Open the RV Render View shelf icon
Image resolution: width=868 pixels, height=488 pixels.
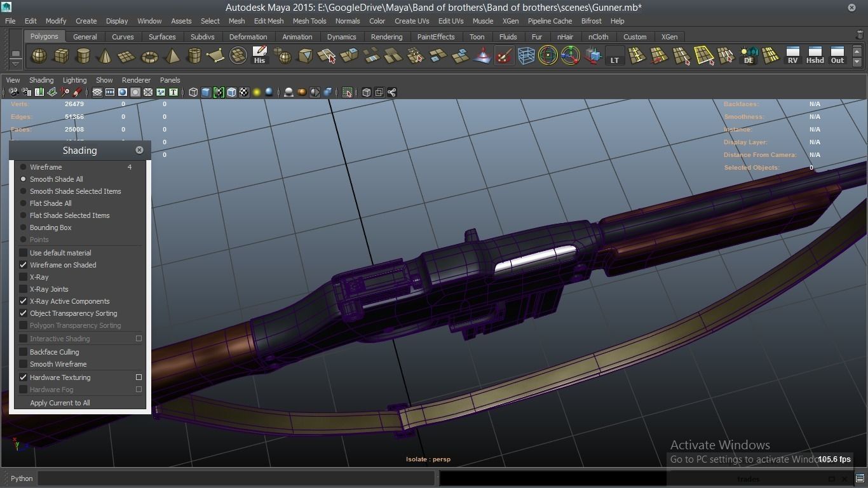792,56
